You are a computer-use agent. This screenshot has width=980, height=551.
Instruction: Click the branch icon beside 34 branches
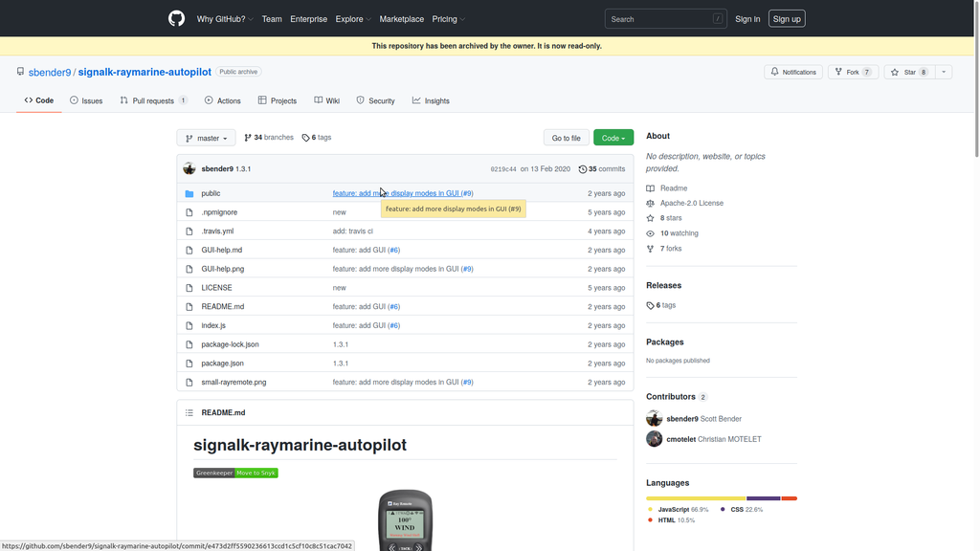(248, 138)
